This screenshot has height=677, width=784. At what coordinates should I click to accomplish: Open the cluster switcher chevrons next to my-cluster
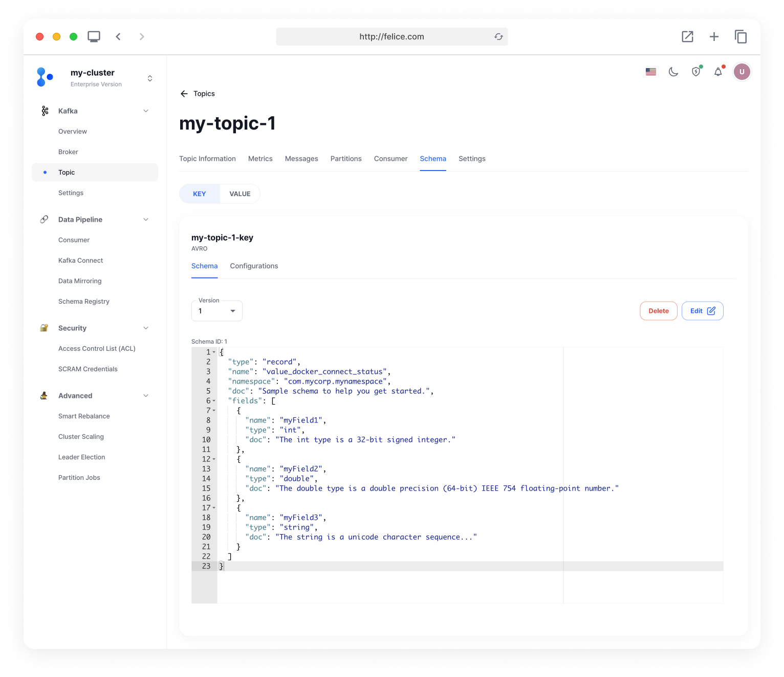click(150, 78)
